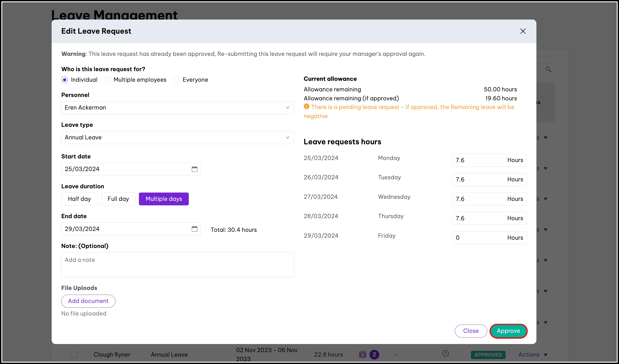Choose the Everyone radio option
Viewport: 619px width, 364px height.
[x=176, y=80]
